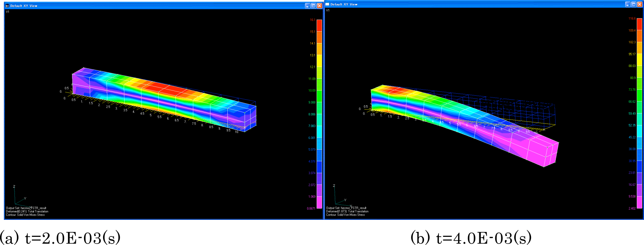This screenshot has height=245, width=644.
Task: Click the title bar icon of the t=2.0E-03 window
Action: pos(7,6)
